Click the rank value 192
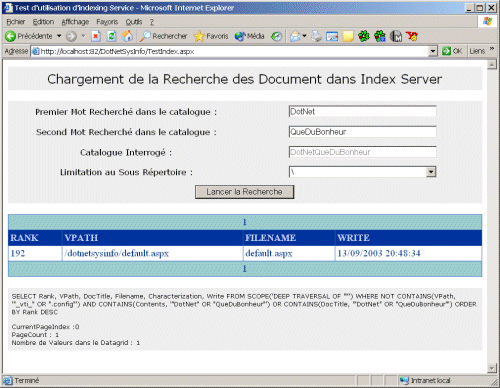500x388 pixels. coord(18,253)
